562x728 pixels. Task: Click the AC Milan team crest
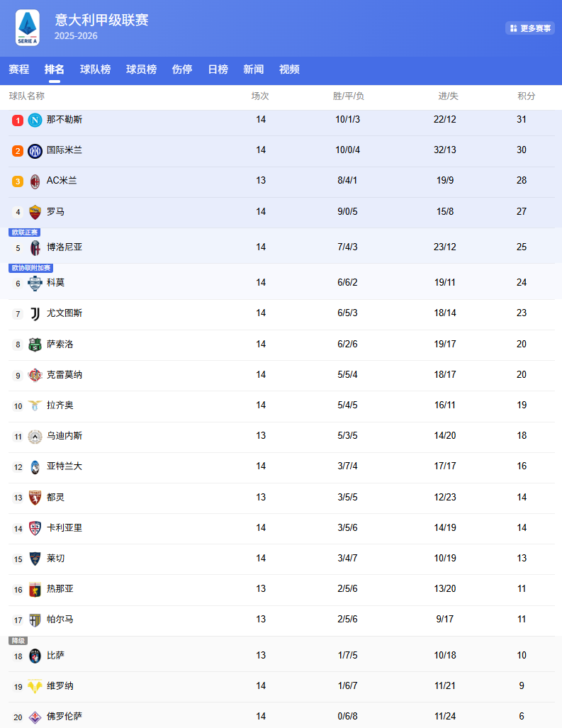tap(35, 181)
